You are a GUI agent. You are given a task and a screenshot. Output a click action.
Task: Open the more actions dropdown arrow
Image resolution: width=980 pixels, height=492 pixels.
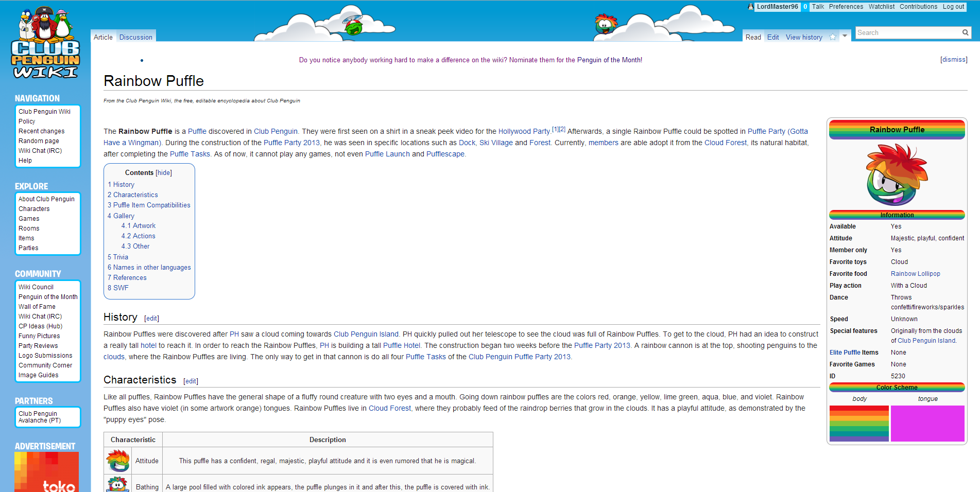845,36
